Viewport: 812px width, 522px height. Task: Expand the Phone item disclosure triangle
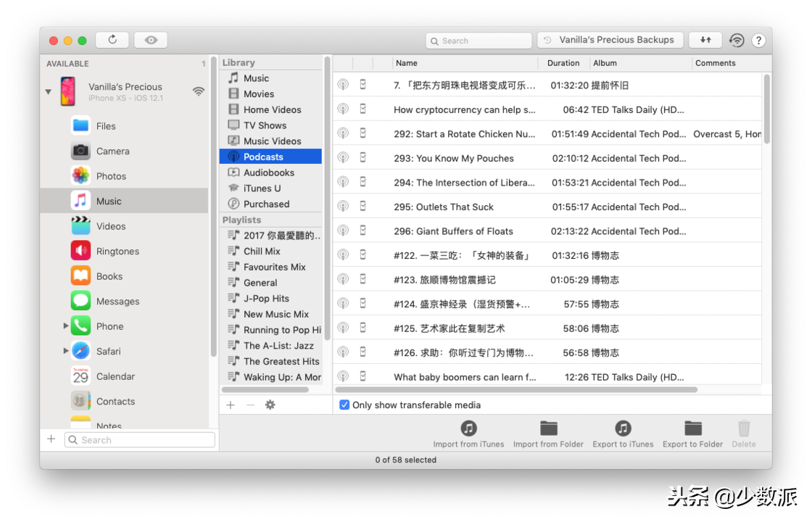(66, 326)
